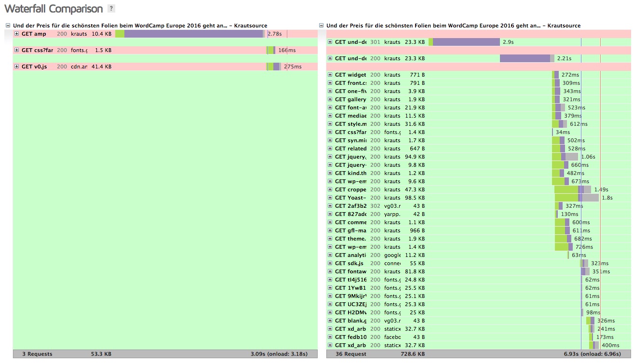The height and width of the screenshot is (364, 633).
Task: Click the 1.49s timing bar for GET croppe
Action: coord(572,189)
